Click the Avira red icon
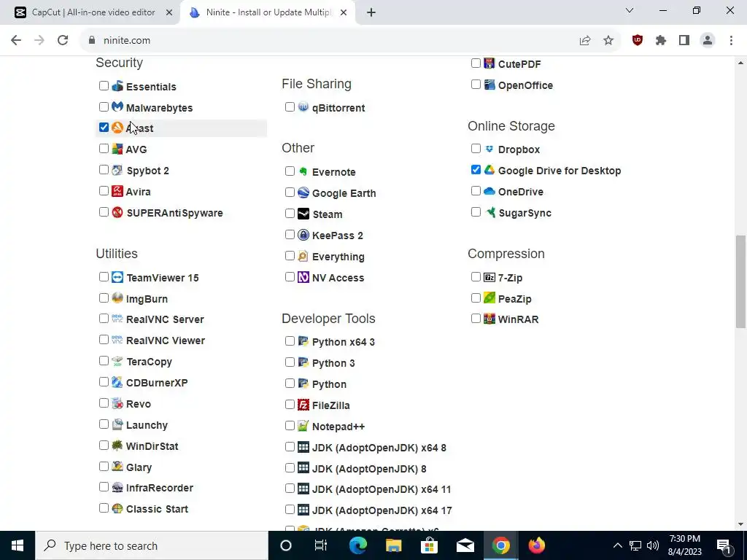This screenshot has height=560, width=747. [x=117, y=191]
